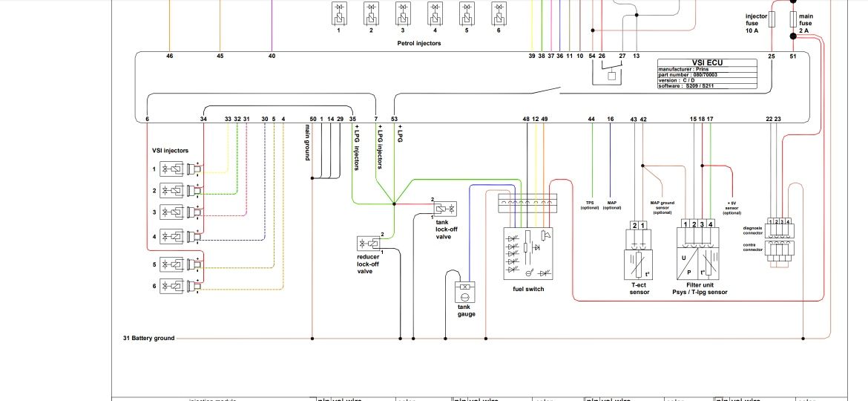Image resolution: width=868 pixels, height=401 pixels.
Task: Click the 'VSI injectors' heading
Action: click(171, 151)
